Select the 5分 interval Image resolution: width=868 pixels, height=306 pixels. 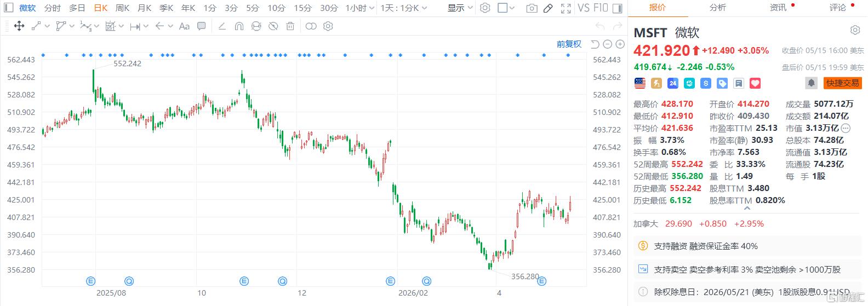[x=253, y=8]
